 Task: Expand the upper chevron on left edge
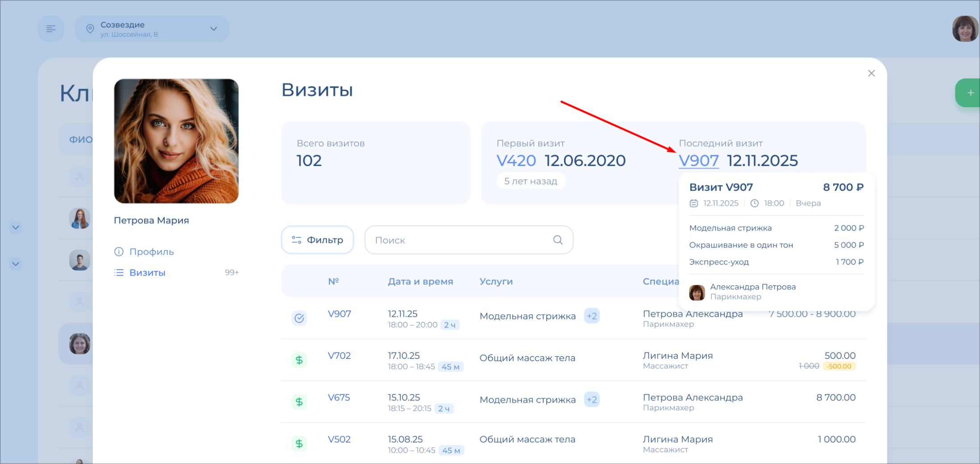pyautogui.click(x=16, y=227)
